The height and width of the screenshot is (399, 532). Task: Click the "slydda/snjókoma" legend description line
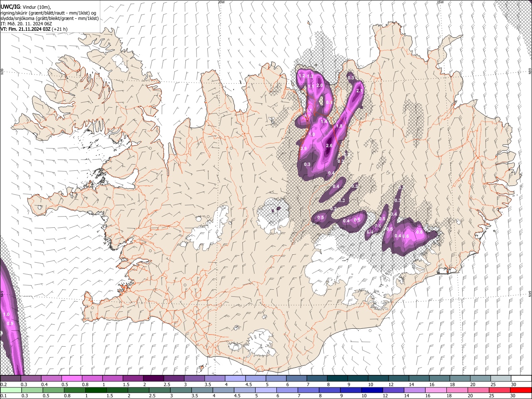49,18
